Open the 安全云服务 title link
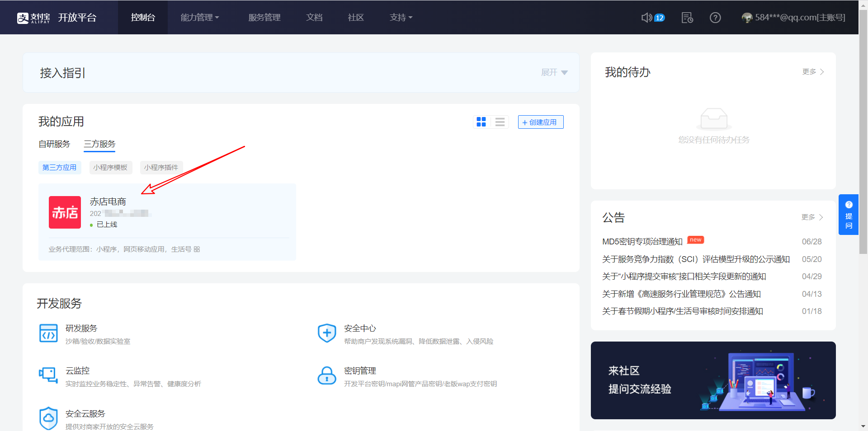This screenshot has height=431, width=868. click(85, 414)
